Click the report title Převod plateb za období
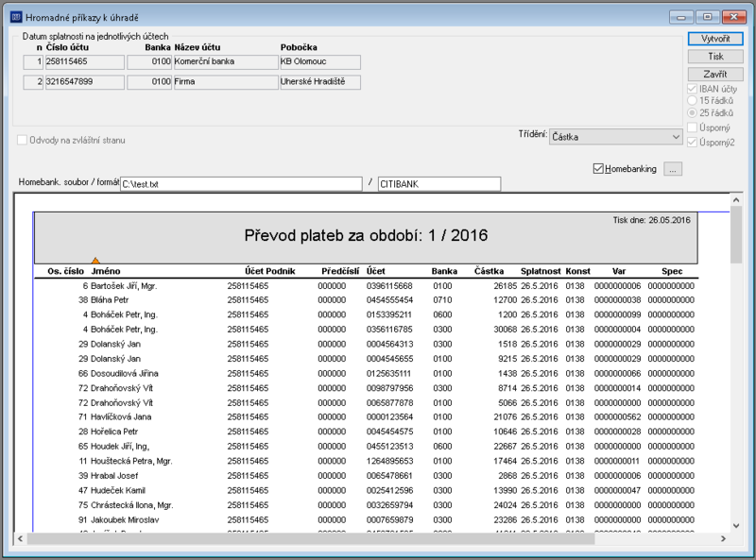Image resolution: width=756 pixels, height=560 pixels. pyautogui.click(x=366, y=235)
